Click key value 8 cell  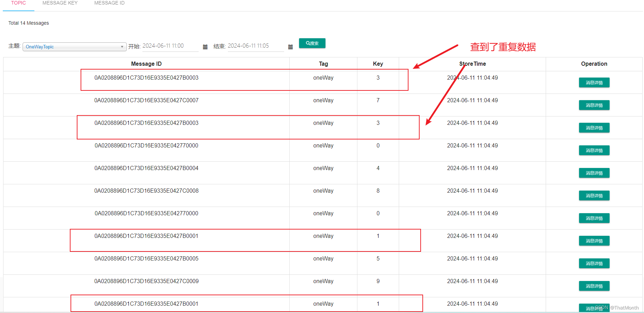(x=378, y=191)
